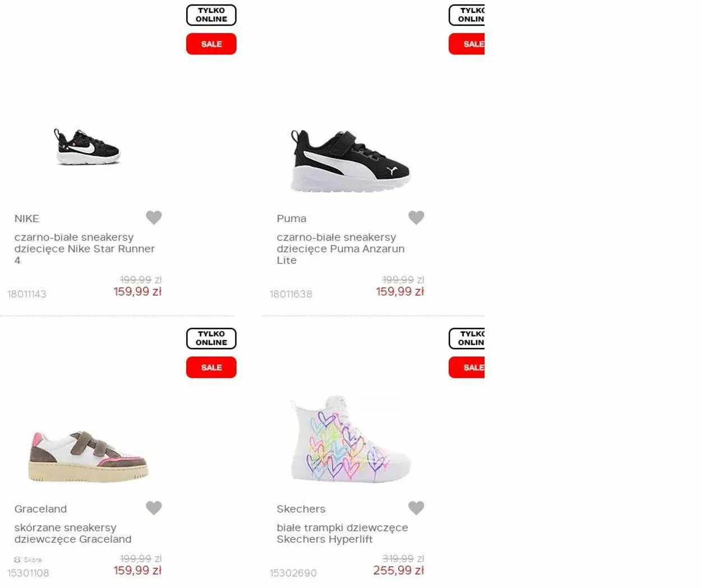
Task: Click the 255,99 zł Skechers price
Action: [x=398, y=571]
